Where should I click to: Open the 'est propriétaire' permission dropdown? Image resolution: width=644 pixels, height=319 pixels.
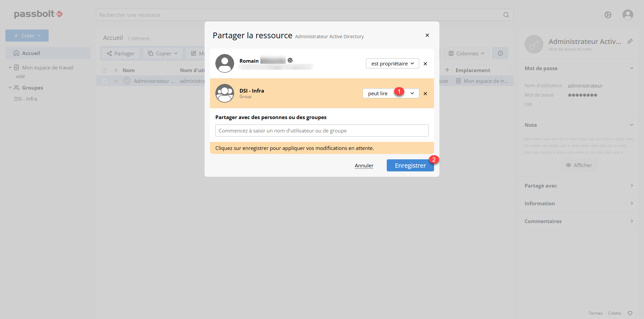pos(392,64)
